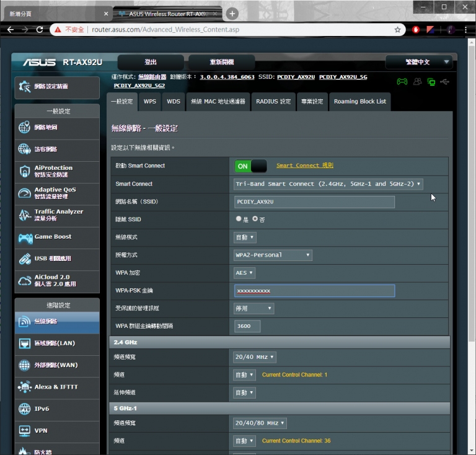Open the USB application icon
The image size is (476, 455).
click(25, 258)
